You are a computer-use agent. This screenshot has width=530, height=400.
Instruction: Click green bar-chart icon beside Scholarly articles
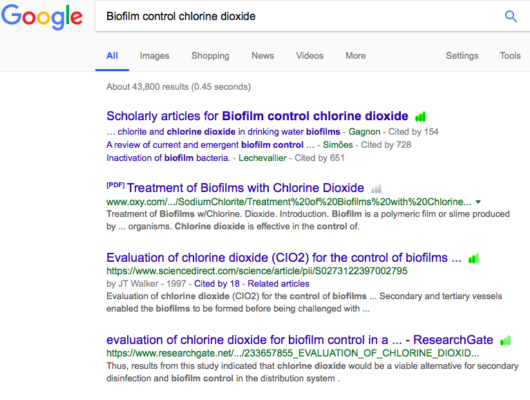click(420, 117)
